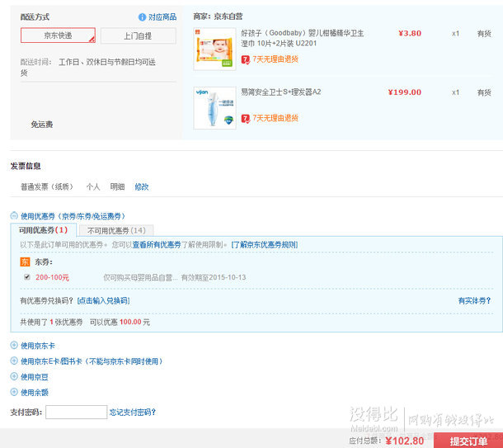Click the ¥199.00 price
Image resolution: width=503 pixels, height=448 pixels.
pos(405,92)
